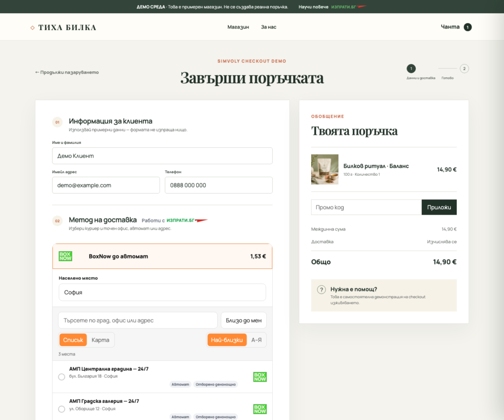
Task: Go back via Продължи пазаруването
Action: coord(67,72)
